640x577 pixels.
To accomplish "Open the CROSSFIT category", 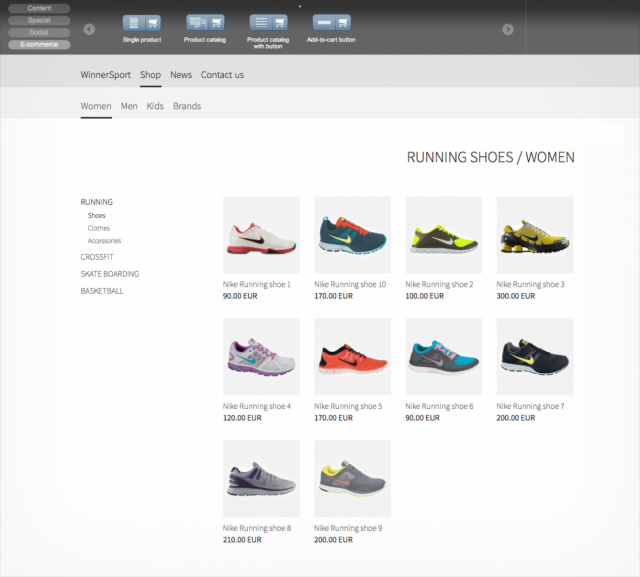I will [97, 257].
